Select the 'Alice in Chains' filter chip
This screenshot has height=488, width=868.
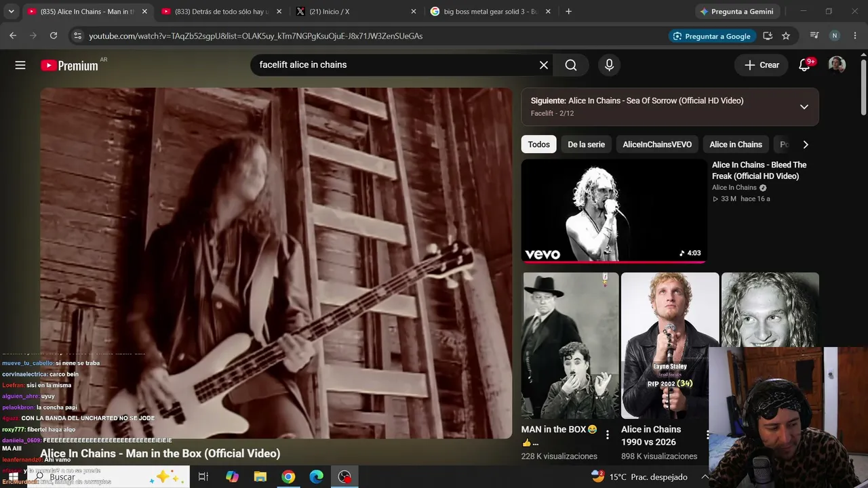pos(736,144)
